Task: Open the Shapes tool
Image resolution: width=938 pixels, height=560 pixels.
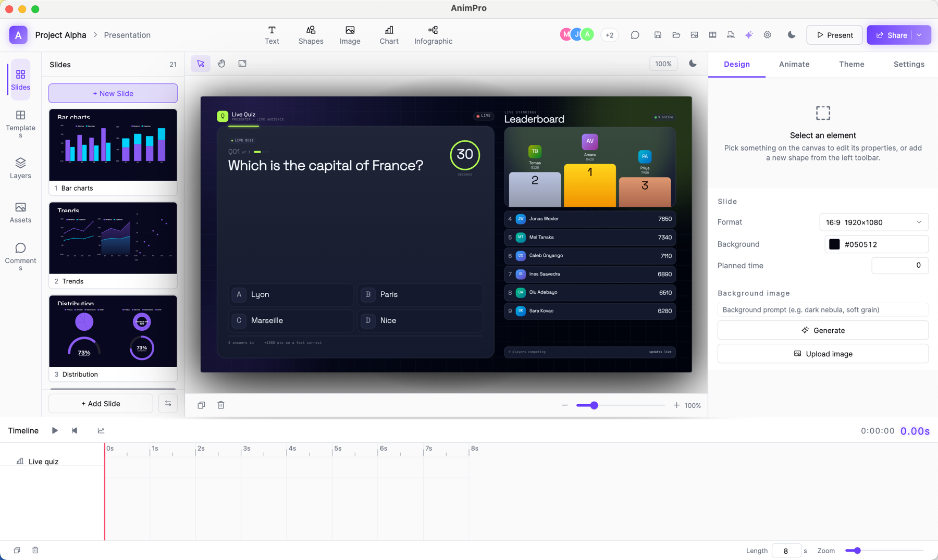Action: point(311,35)
